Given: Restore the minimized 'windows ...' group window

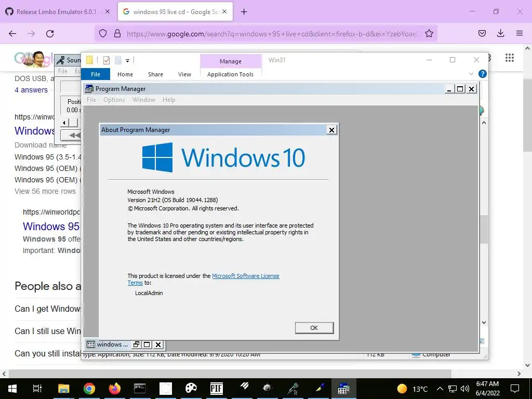Looking at the screenshot, I should point(136,345).
